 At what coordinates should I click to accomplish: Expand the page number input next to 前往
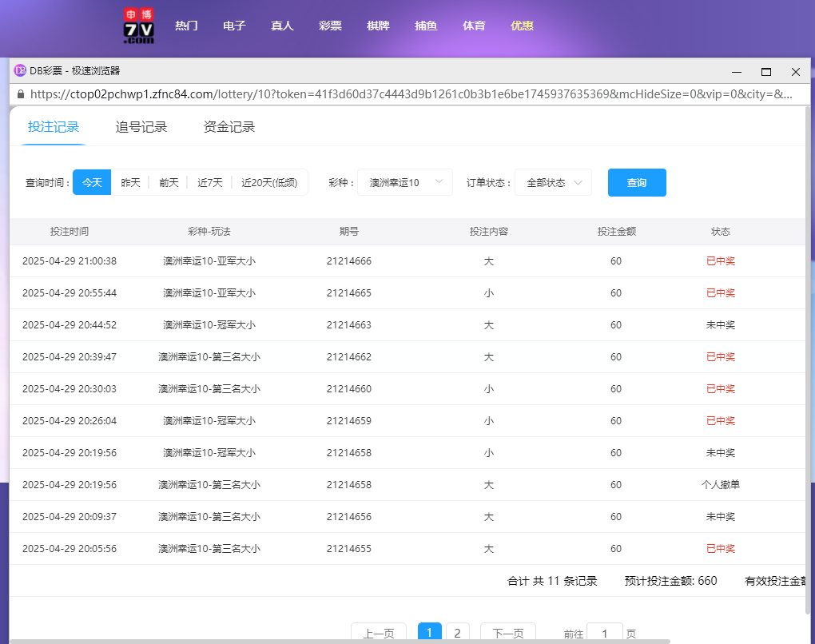click(x=604, y=633)
